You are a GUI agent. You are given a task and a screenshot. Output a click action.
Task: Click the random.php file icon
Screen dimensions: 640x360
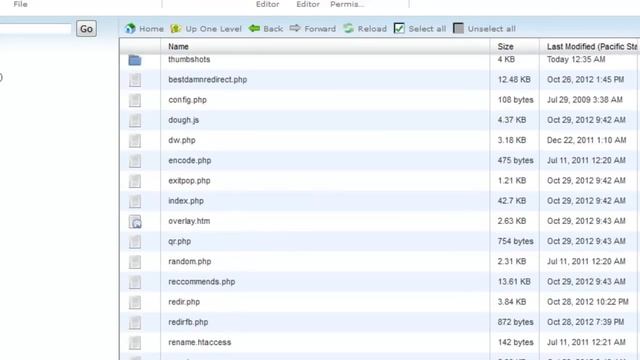(x=135, y=262)
